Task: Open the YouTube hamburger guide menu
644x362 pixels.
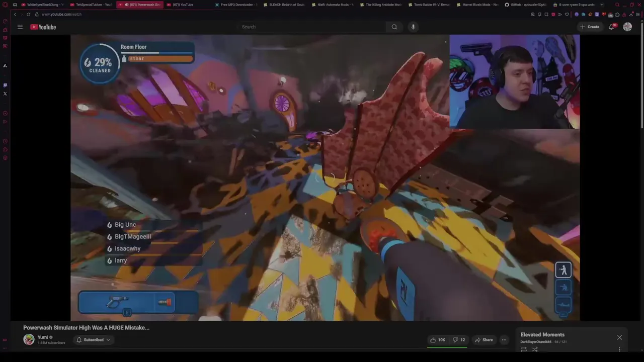Action: coord(20,27)
